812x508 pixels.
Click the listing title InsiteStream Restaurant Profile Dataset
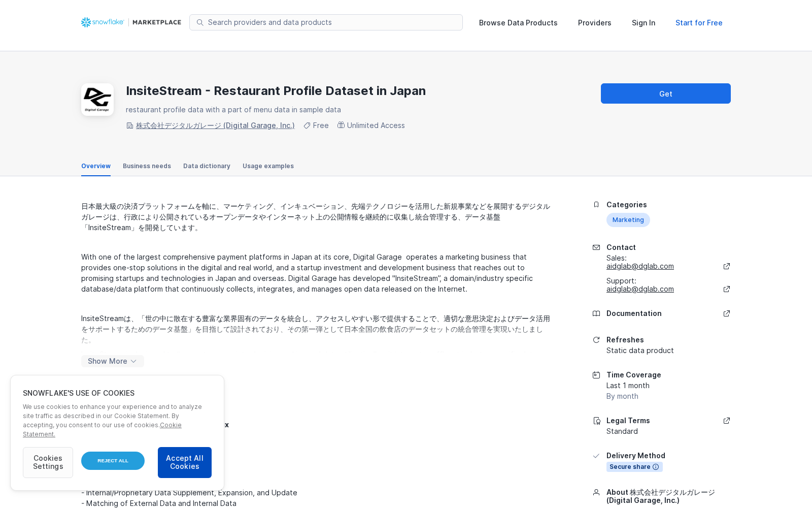pos(276,91)
